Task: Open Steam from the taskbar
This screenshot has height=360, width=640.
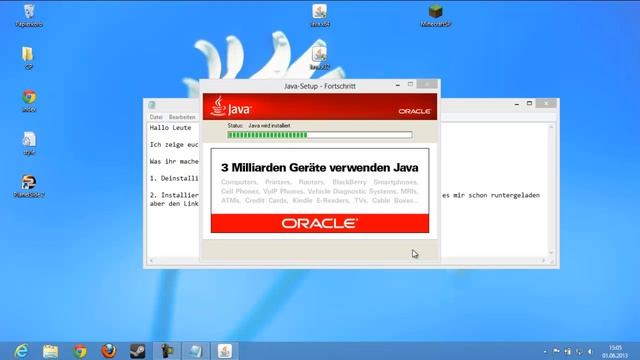Action: 138,351
